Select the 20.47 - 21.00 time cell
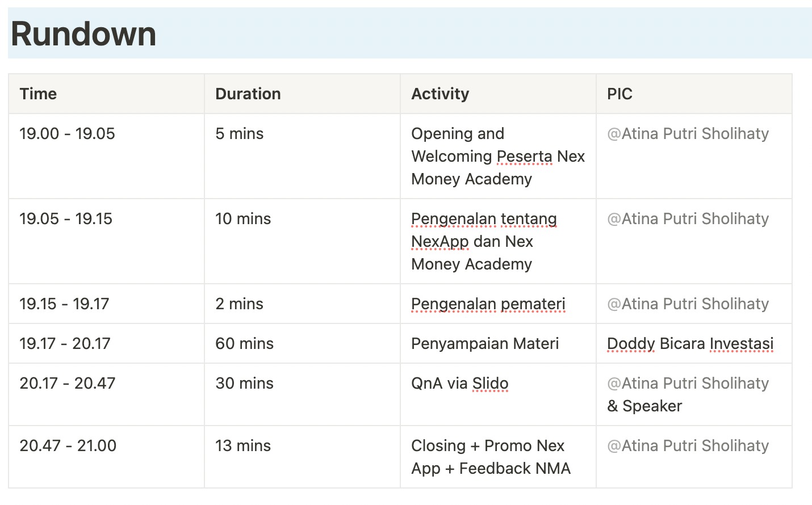The height and width of the screenshot is (505, 812). click(x=68, y=446)
